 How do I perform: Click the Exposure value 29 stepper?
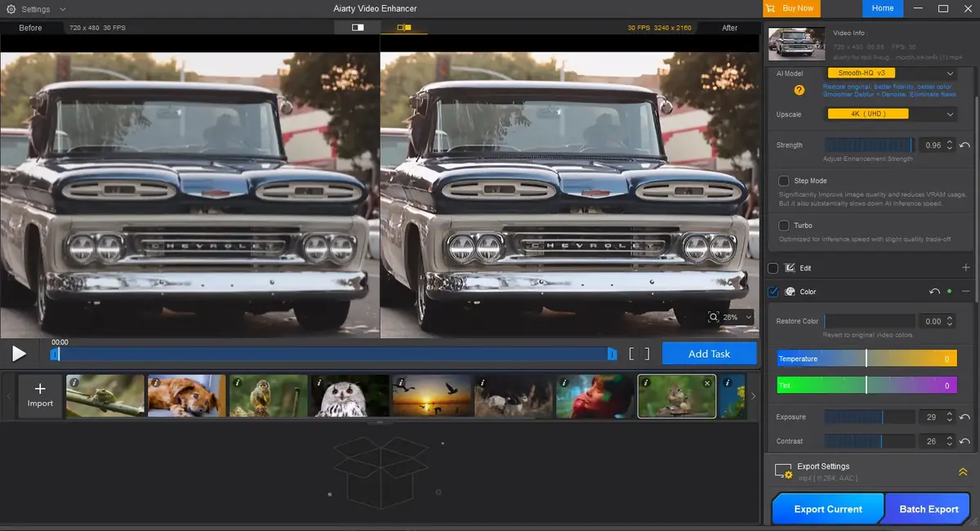coord(938,417)
